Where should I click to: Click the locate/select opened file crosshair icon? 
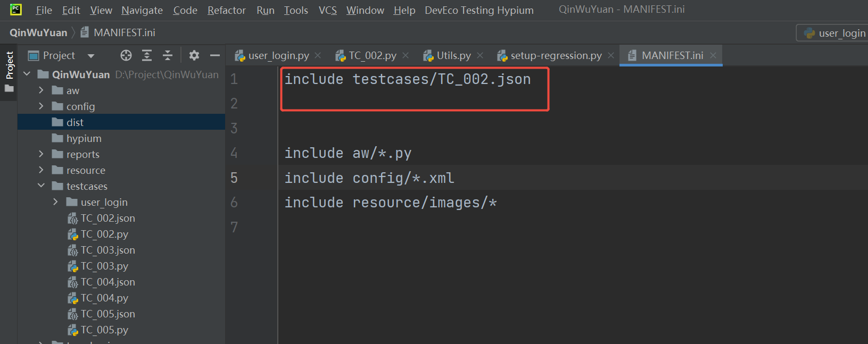click(x=126, y=55)
